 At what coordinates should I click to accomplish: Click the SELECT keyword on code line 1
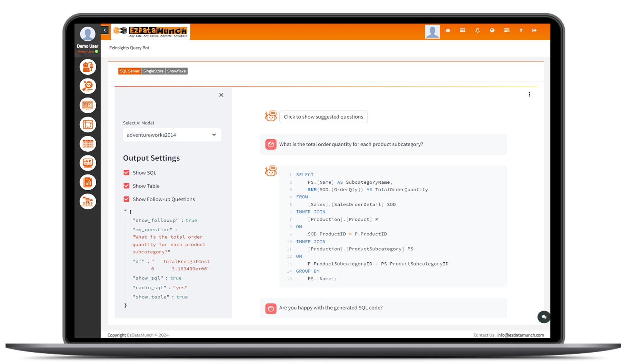point(305,175)
